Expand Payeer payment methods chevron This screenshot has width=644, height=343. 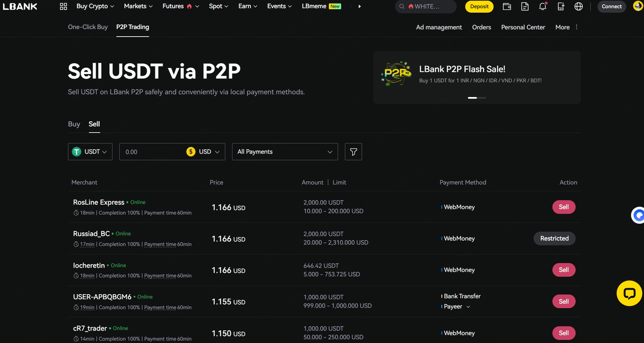click(x=468, y=307)
